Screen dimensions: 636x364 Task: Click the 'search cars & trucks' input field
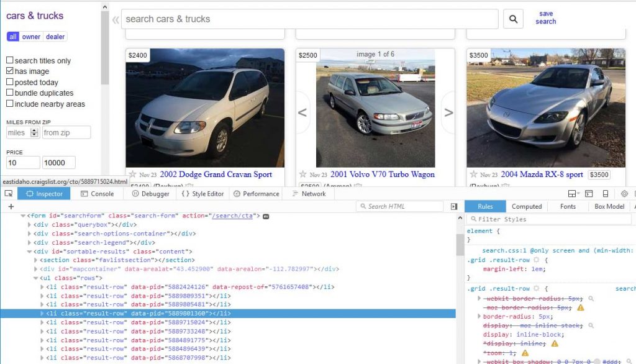(309, 19)
